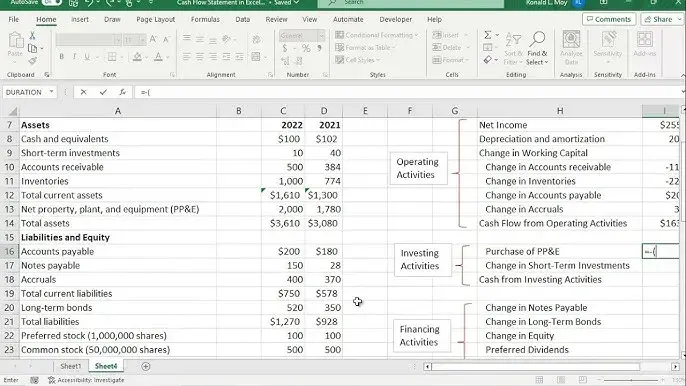Click the Select All corner triangle

click(13, 111)
